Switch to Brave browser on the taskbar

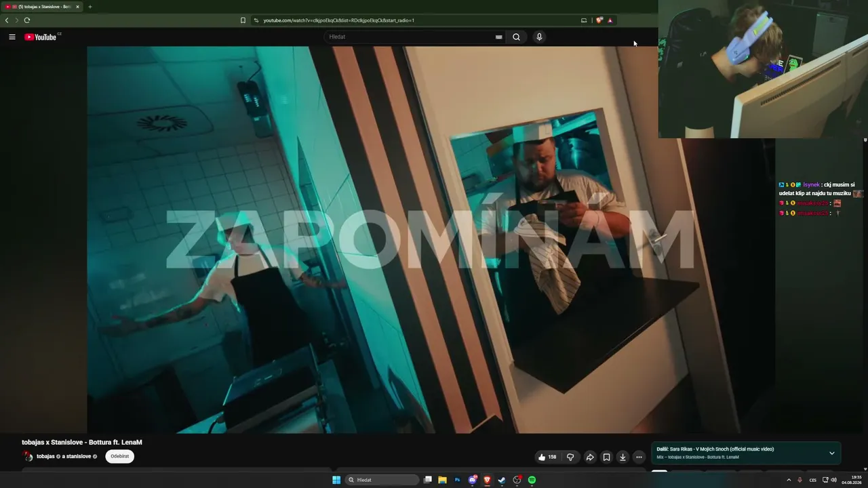[487, 480]
